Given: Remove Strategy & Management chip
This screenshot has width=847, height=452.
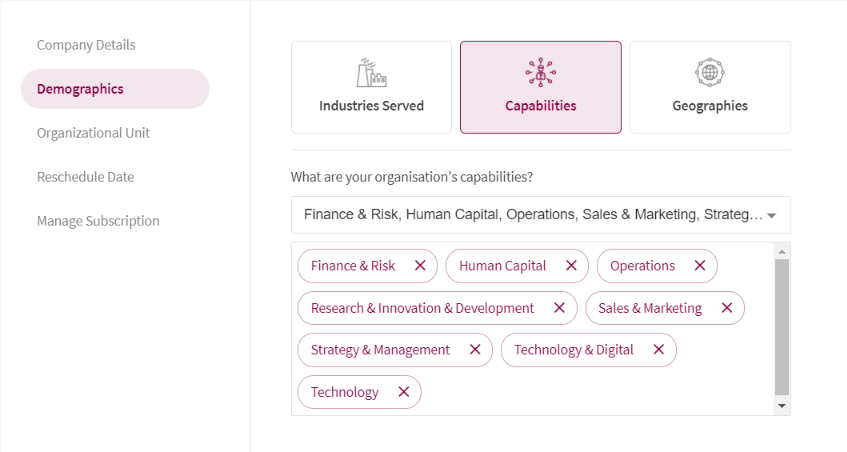Looking at the screenshot, I should click(475, 350).
